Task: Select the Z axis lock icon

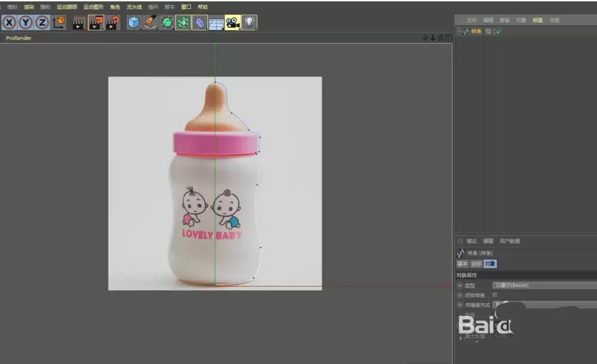Action: (40, 23)
